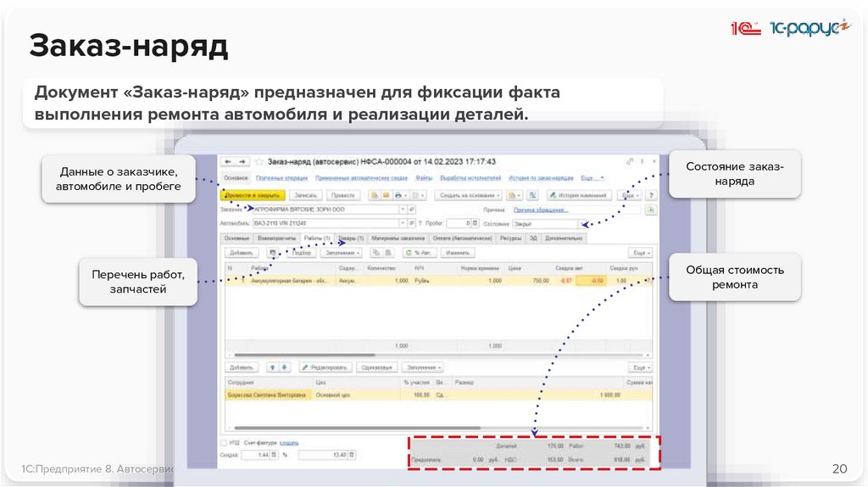Viewport: 868px width, 487px height.
Task: Click the help question mark button
Action: pos(651,196)
